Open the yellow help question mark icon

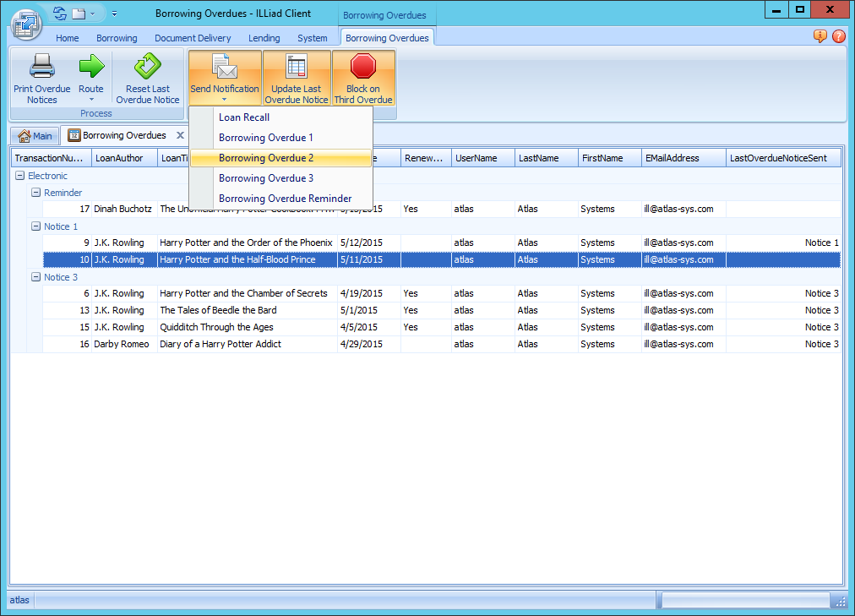819,36
